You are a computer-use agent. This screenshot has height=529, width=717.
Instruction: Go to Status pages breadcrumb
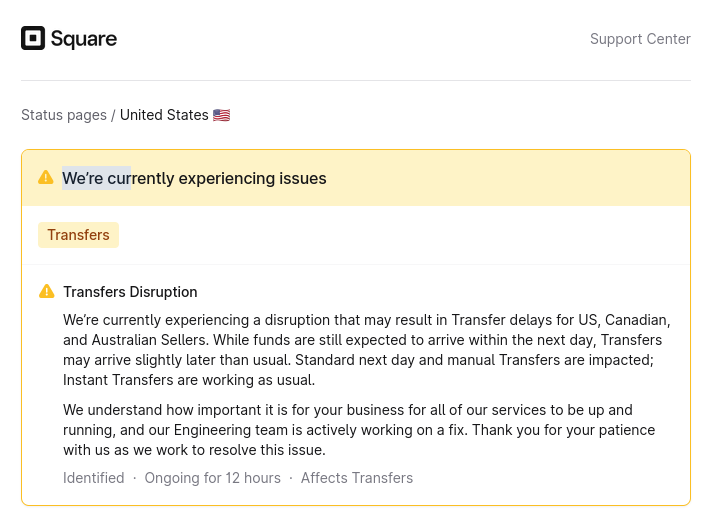pos(63,115)
